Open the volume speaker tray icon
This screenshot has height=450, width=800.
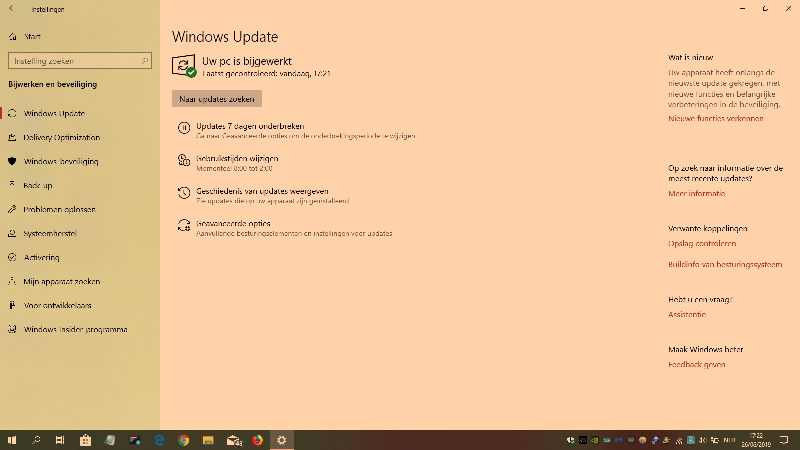point(703,440)
